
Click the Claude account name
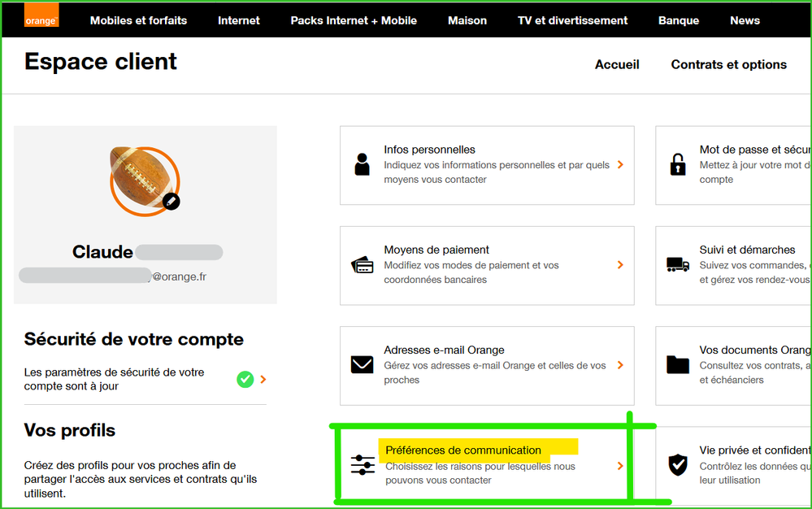[102, 252]
